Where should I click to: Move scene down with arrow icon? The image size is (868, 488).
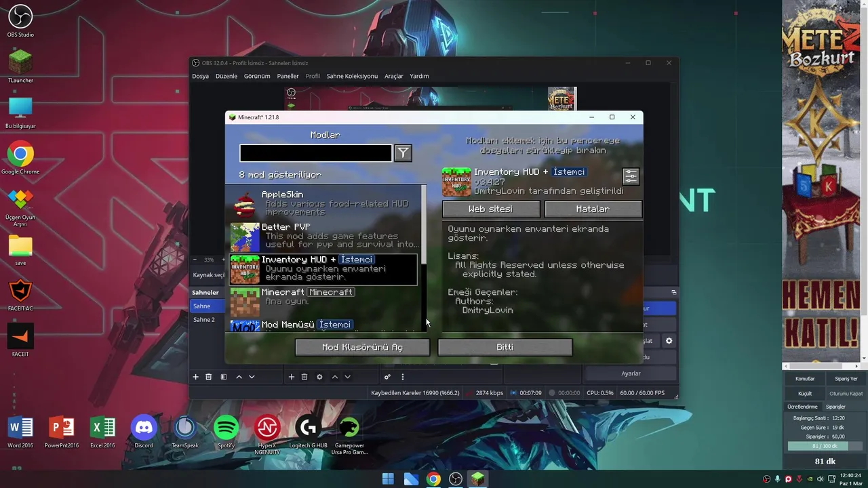pyautogui.click(x=252, y=377)
